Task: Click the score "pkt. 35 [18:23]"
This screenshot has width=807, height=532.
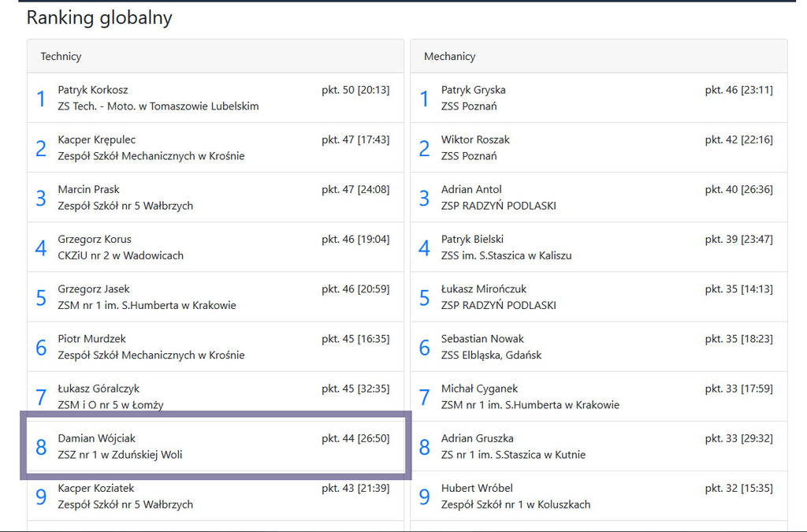Action: coord(739,339)
